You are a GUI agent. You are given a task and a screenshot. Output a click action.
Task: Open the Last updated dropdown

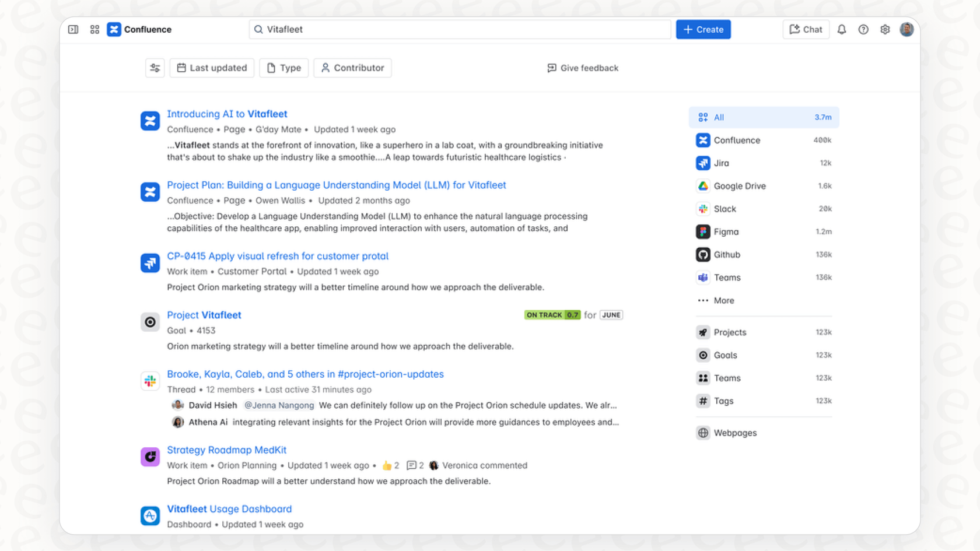coord(212,68)
